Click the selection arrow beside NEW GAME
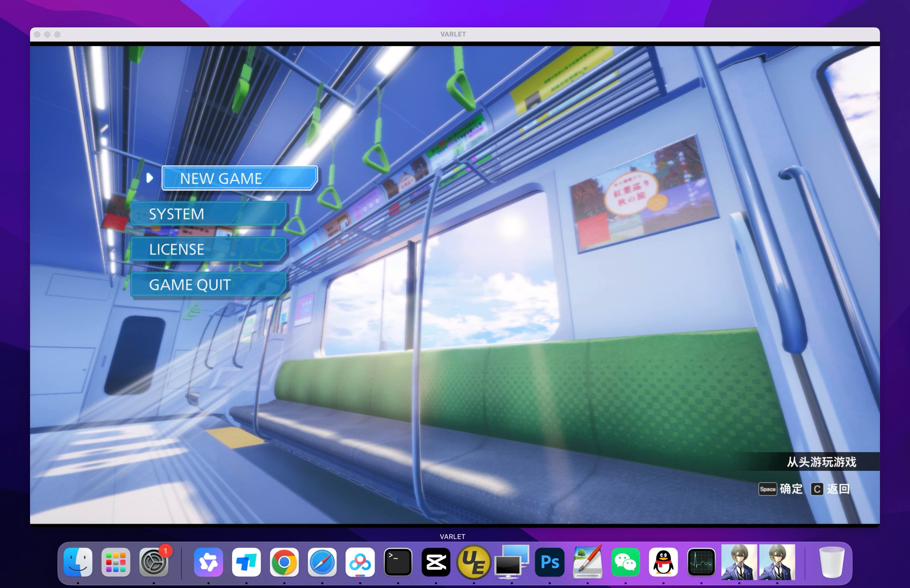Viewport: 910px width, 588px height. coord(150,178)
